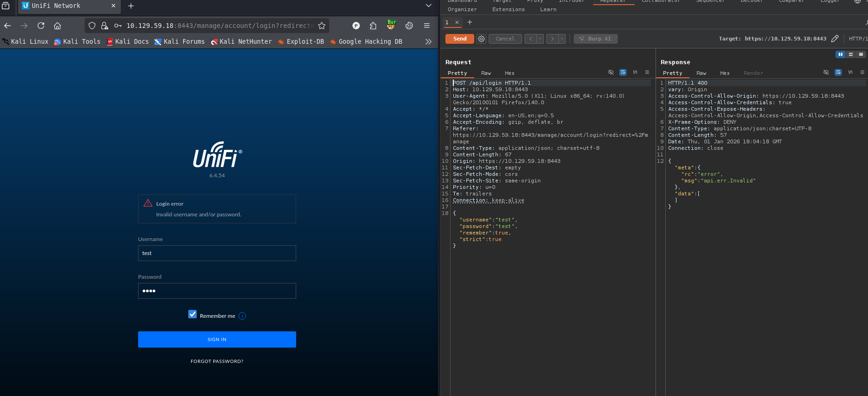This screenshot has height=396, width=868.
Task: Bookmark this page with star icon
Action: 322,26
